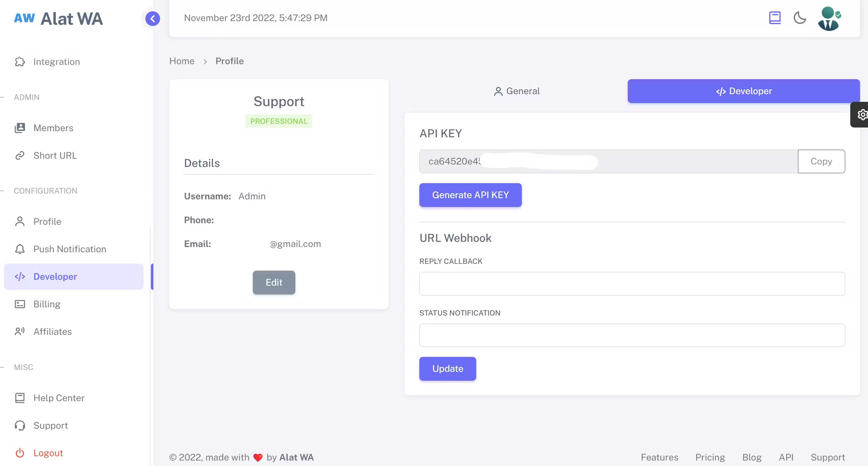Open the documentation book icon in header
868x466 pixels.
[x=775, y=18]
